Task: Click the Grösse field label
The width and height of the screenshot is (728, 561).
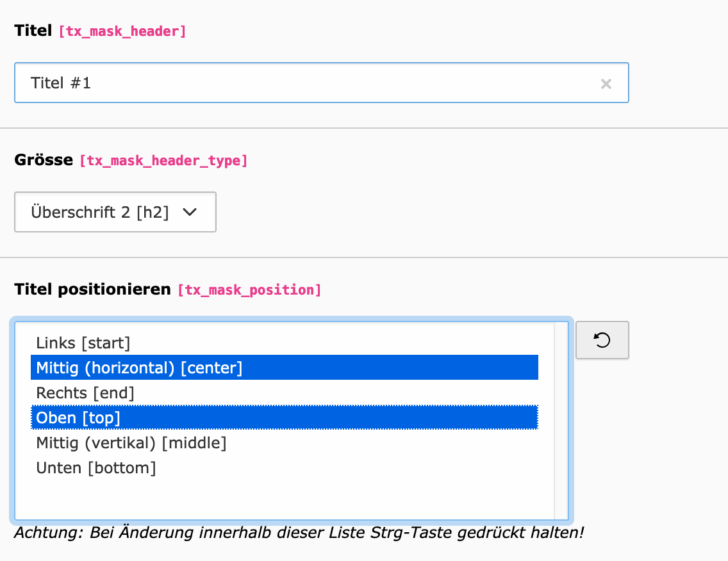Action: tap(44, 159)
